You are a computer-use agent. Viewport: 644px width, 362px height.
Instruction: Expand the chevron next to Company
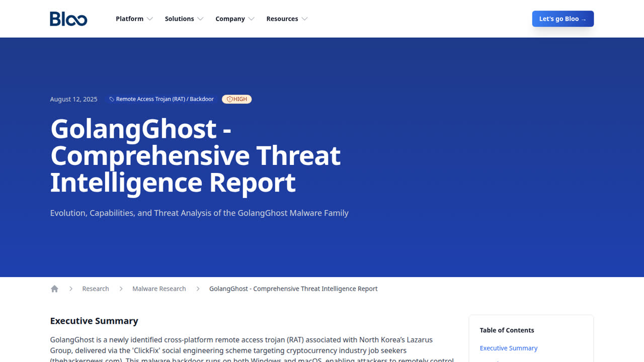point(251,19)
